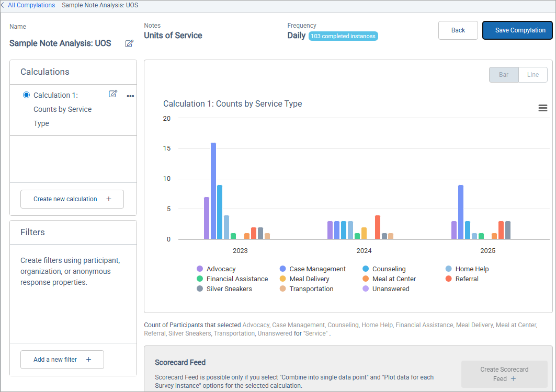The height and width of the screenshot is (392, 556).
Task: Toggle Advocacy series in chart legend
Action: pyautogui.click(x=221, y=269)
